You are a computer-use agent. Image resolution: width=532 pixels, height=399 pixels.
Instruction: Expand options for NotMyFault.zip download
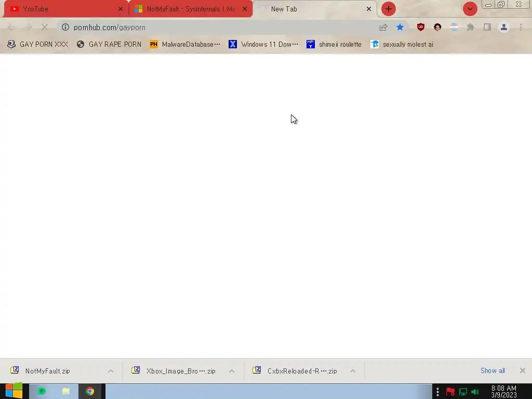[x=111, y=371]
